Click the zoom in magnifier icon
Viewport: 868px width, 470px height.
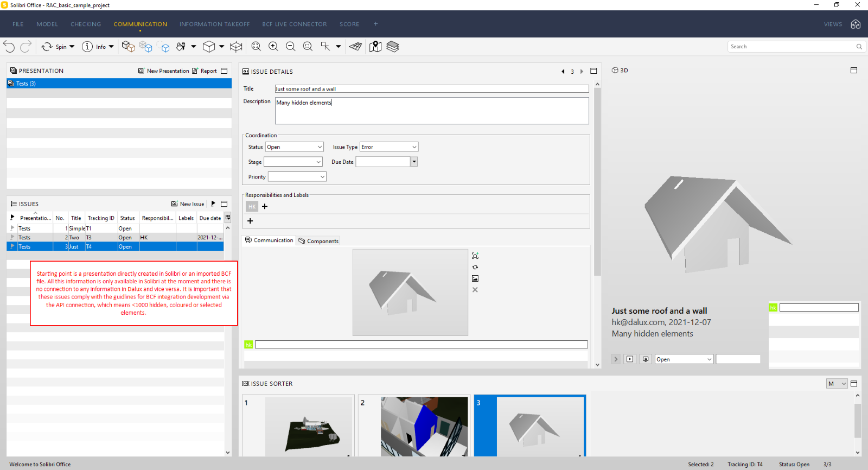[x=273, y=47]
